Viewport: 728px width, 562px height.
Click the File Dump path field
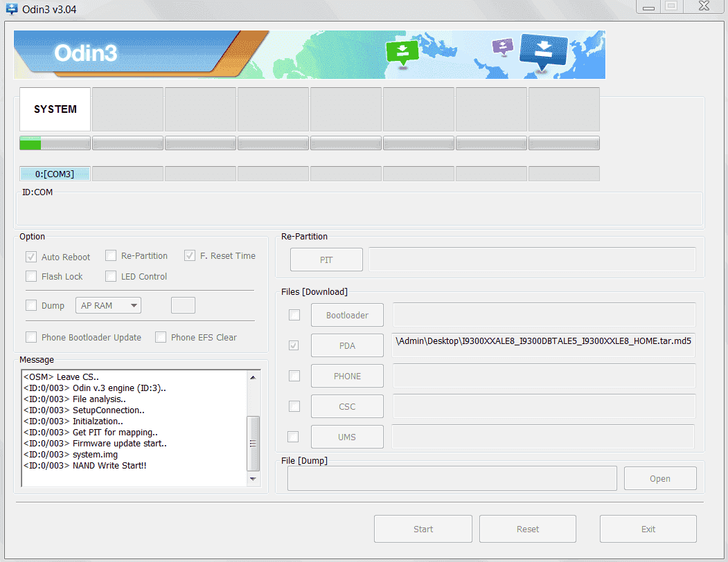pos(452,478)
